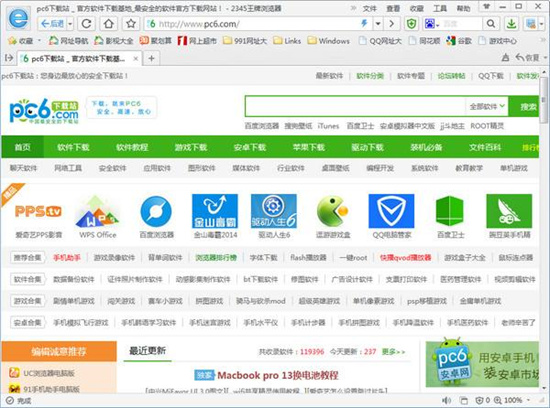Viewport: 550px width, 408px height.
Task: Expand the search category dropdown on pc6
Action: click(x=487, y=106)
